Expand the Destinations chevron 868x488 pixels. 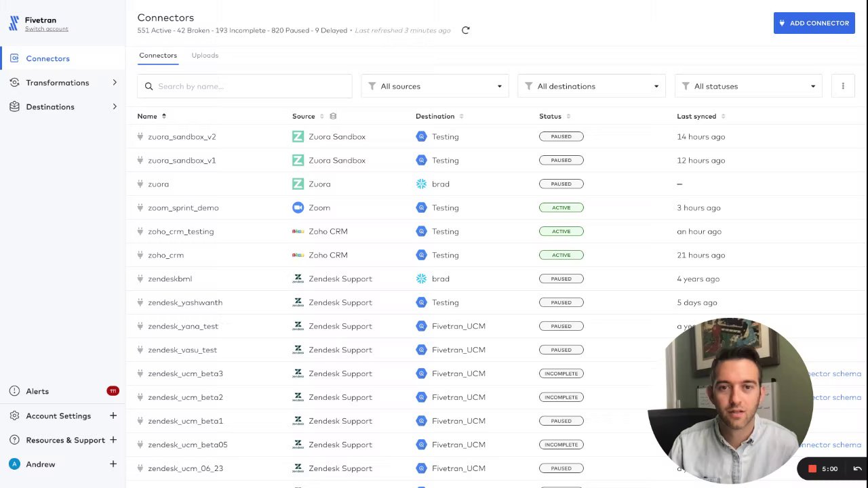coord(115,106)
